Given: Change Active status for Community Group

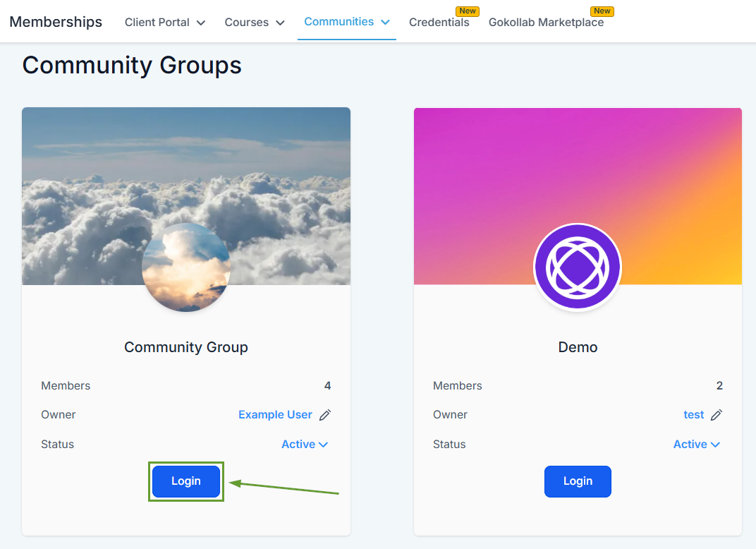Looking at the screenshot, I should pos(305,445).
